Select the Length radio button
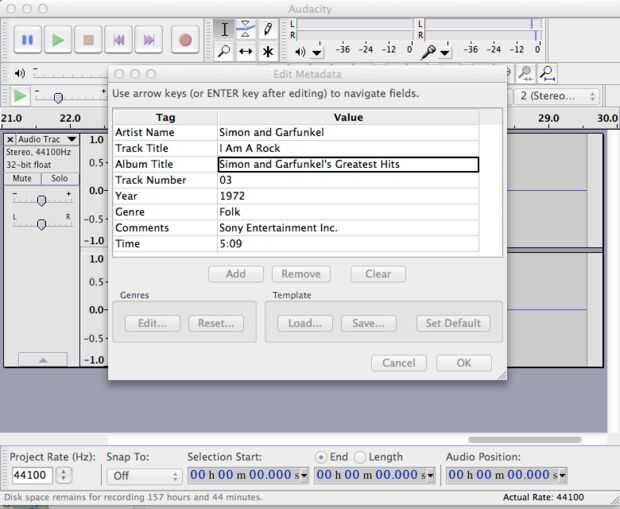 (x=360, y=457)
